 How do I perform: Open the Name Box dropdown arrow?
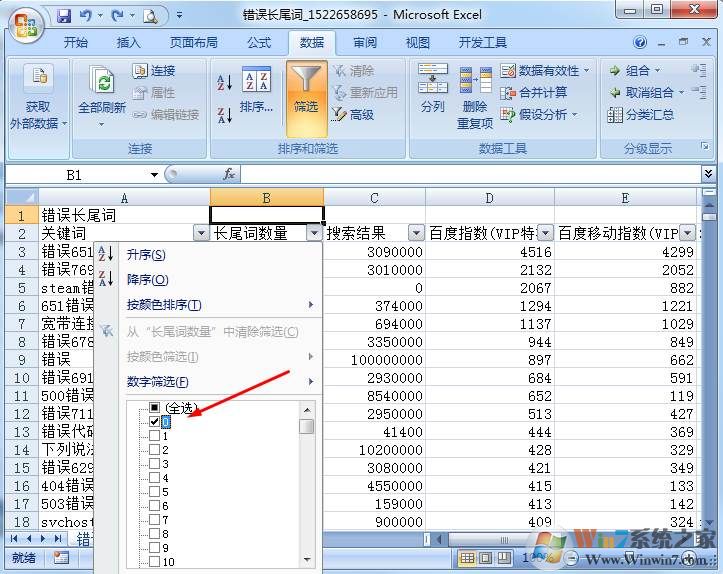pos(154,175)
